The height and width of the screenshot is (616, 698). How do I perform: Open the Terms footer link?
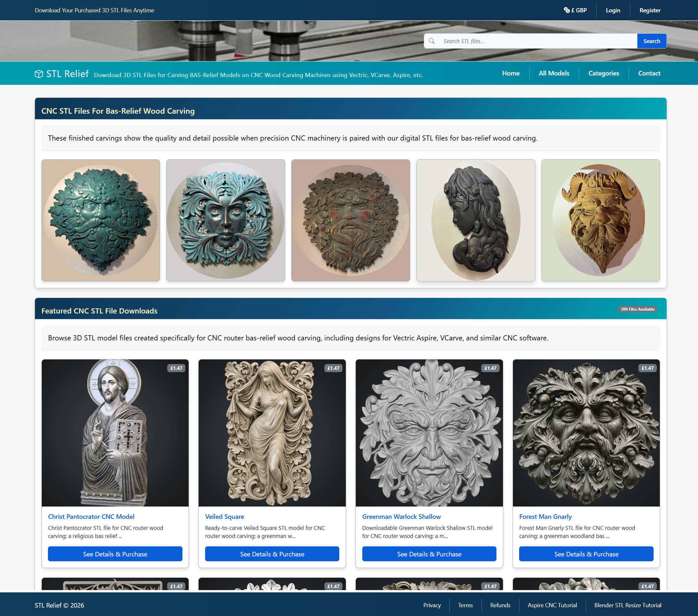[x=465, y=605]
